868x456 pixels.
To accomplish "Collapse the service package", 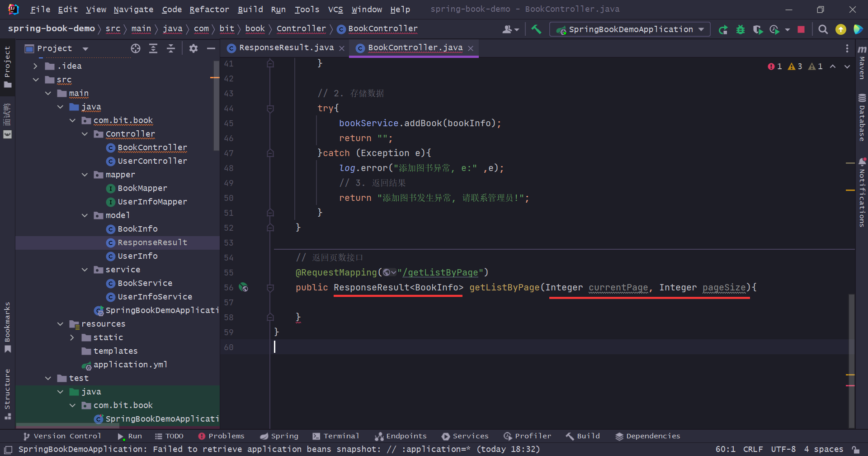I will pyautogui.click(x=85, y=270).
